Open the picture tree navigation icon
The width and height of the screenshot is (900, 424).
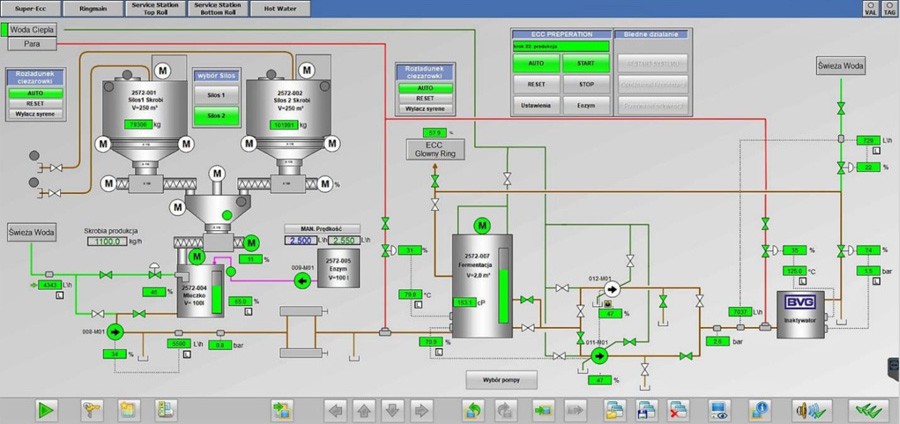[x=282, y=411]
